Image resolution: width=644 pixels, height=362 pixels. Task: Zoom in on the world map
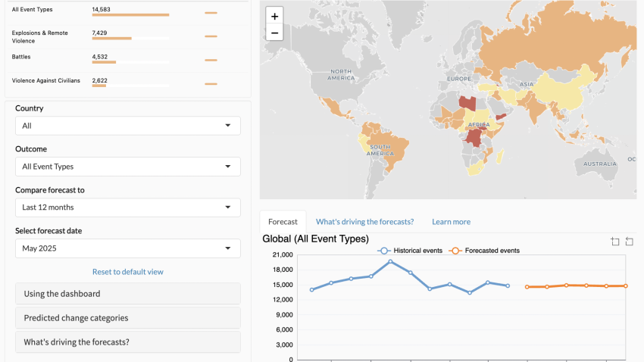pos(274,17)
